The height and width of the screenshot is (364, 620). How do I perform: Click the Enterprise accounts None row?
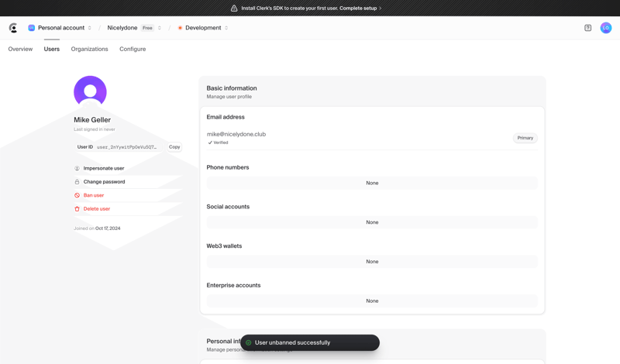tap(372, 300)
